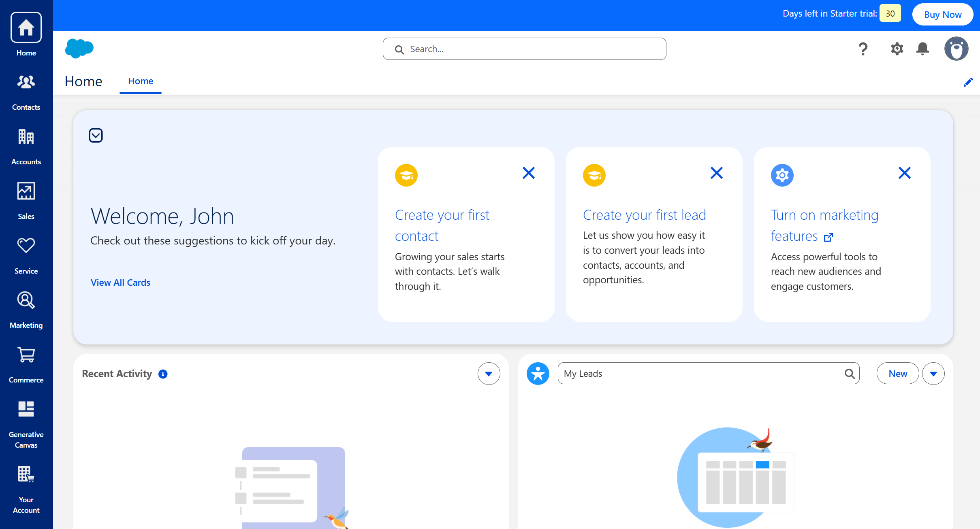Viewport: 980px width, 529px height.
Task: Dismiss the Turn on marketing features card
Action: (x=905, y=173)
